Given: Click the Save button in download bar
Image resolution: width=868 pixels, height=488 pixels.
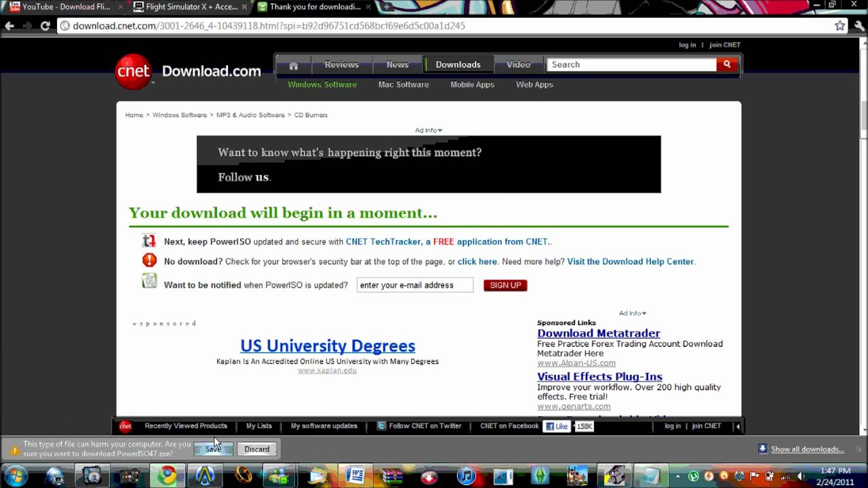Looking at the screenshot, I should [213, 449].
